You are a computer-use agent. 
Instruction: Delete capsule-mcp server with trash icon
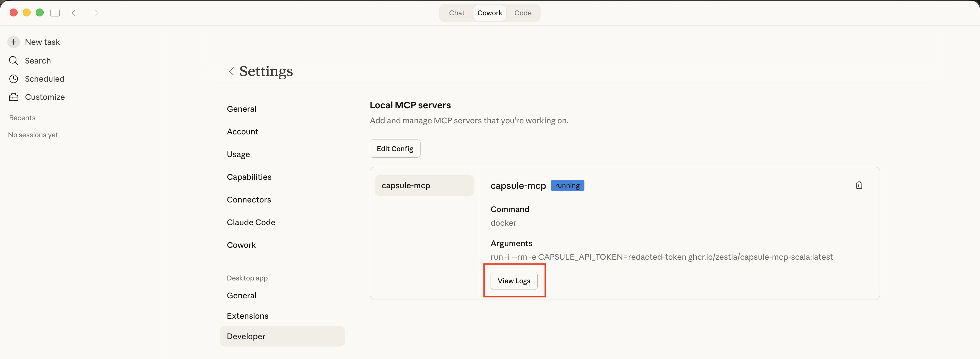pyautogui.click(x=859, y=185)
